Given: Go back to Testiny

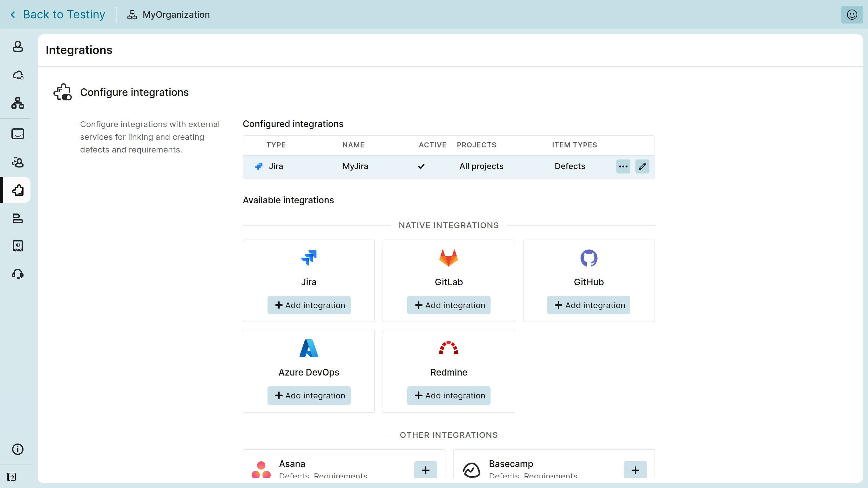Looking at the screenshot, I should click(x=59, y=15).
